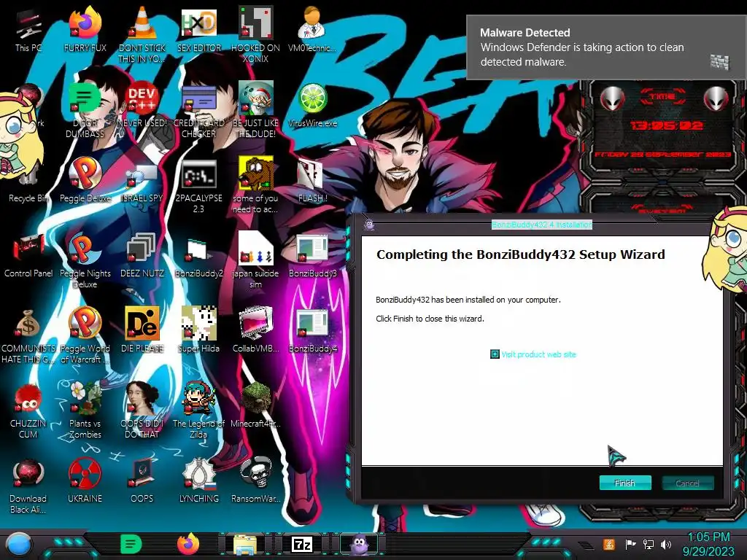Switch to BonziBuddy installer taskbar button
The width and height of the screenshot is (747, 560).
click(359, 544)
